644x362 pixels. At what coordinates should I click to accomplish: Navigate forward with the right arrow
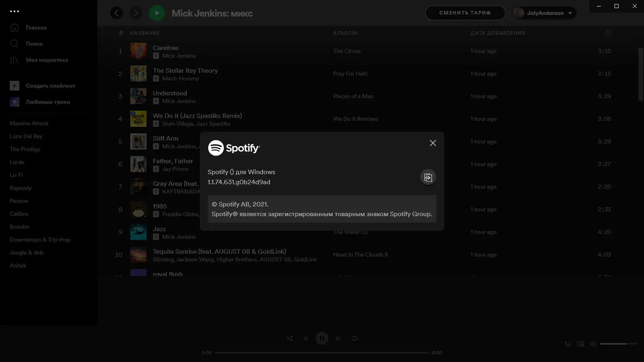click(136, 13)
